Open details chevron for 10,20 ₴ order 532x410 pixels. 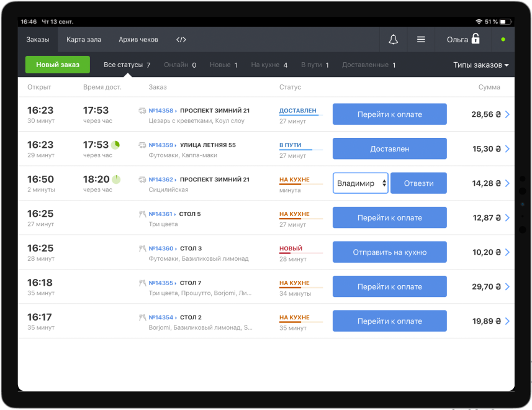pos(507,252)
